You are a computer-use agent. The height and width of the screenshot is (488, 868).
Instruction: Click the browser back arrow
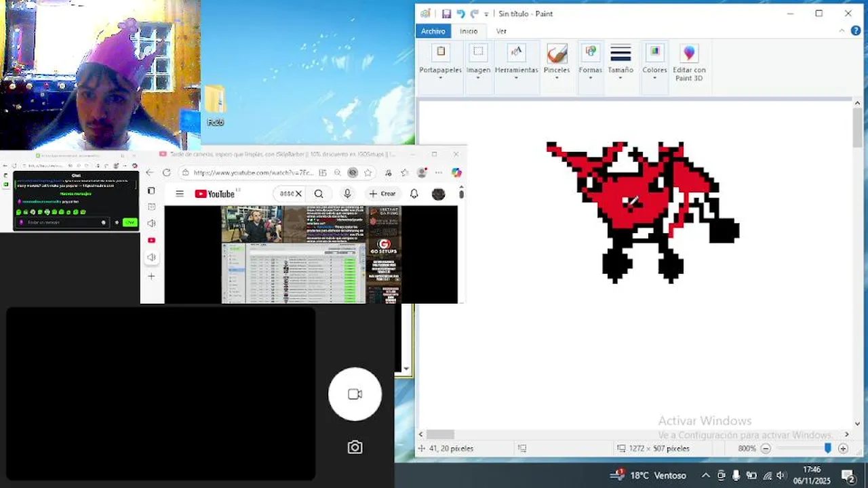(x=150, y=173)
